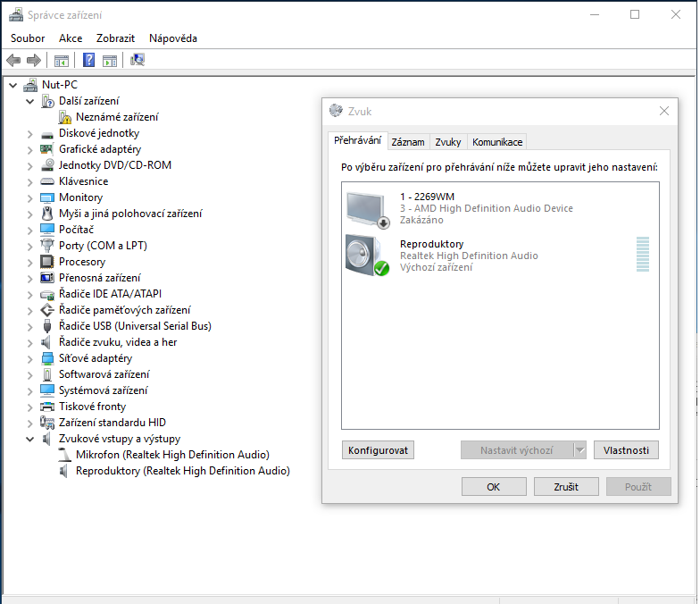This screenshot has width=700, height=604.
Task: Switch to the Záznam tab
Action: (408, 142)
